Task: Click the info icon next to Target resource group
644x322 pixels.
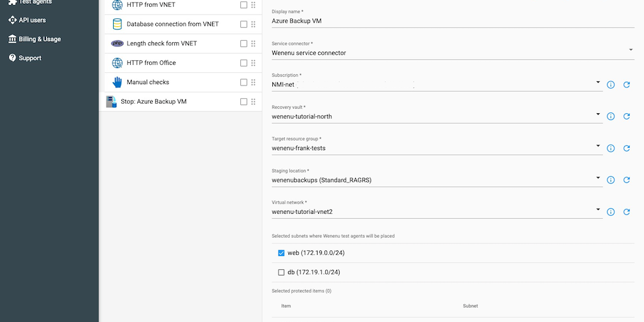Action: click(610, 148)
